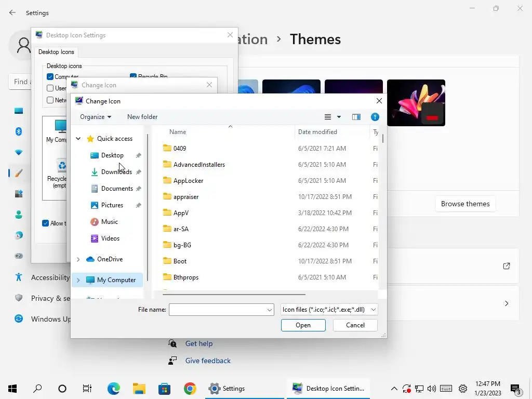Toggle the Recycle Bin checkbox
The height and width of the screenshot is (399, 532).
point(134,76)
